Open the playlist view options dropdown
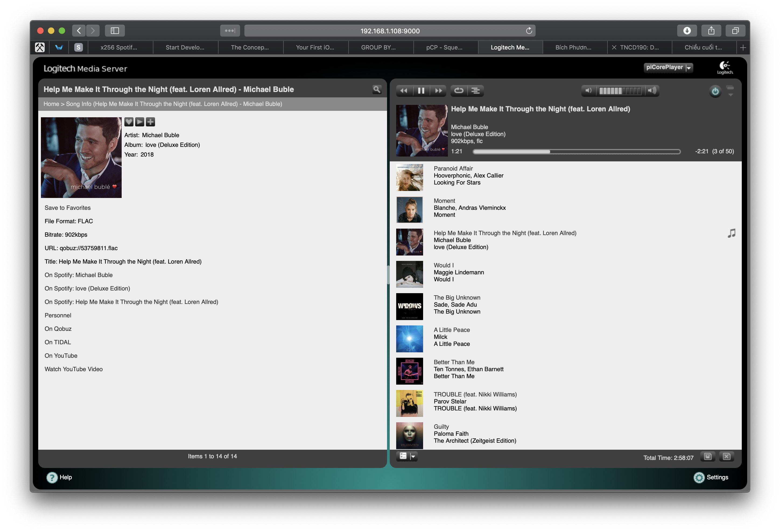This screenshot has height=532, width=780. (407, 456)
